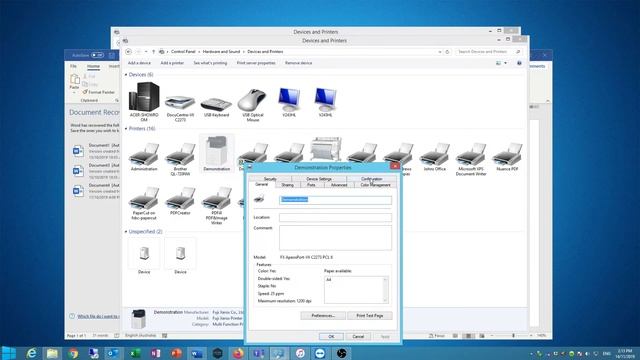Select the Microsoft XPS Document Writer printer
The height and width of the screenshot is (360, 640).
click(471, 154)
